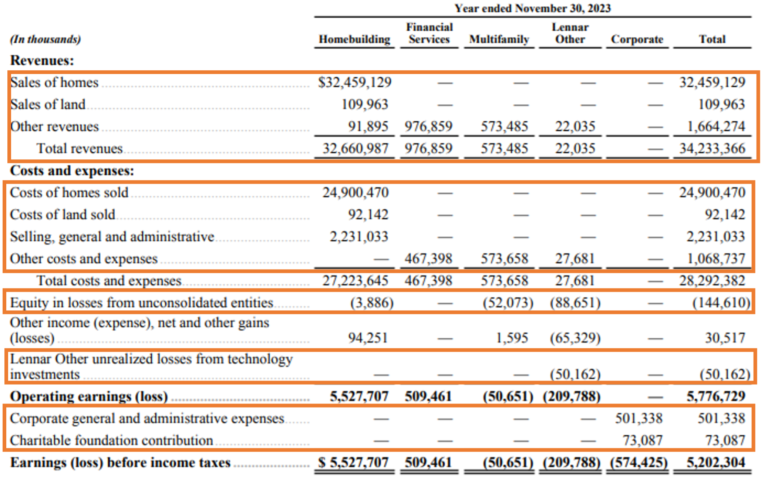
Task: Click Financial Services other costs value 467,398
Action: [430, 258]
